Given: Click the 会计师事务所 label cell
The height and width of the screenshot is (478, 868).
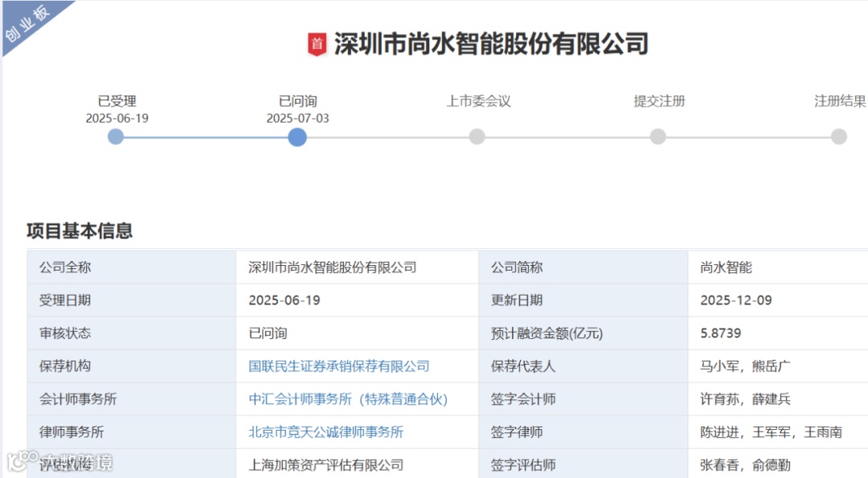Looking at the screenshot, I should (132, 399).
